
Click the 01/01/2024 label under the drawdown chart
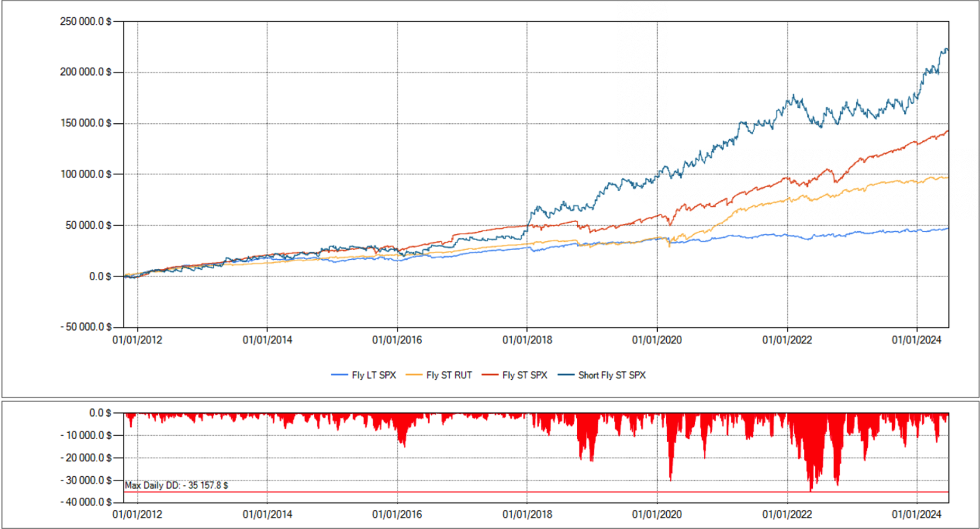click(917, 514)
